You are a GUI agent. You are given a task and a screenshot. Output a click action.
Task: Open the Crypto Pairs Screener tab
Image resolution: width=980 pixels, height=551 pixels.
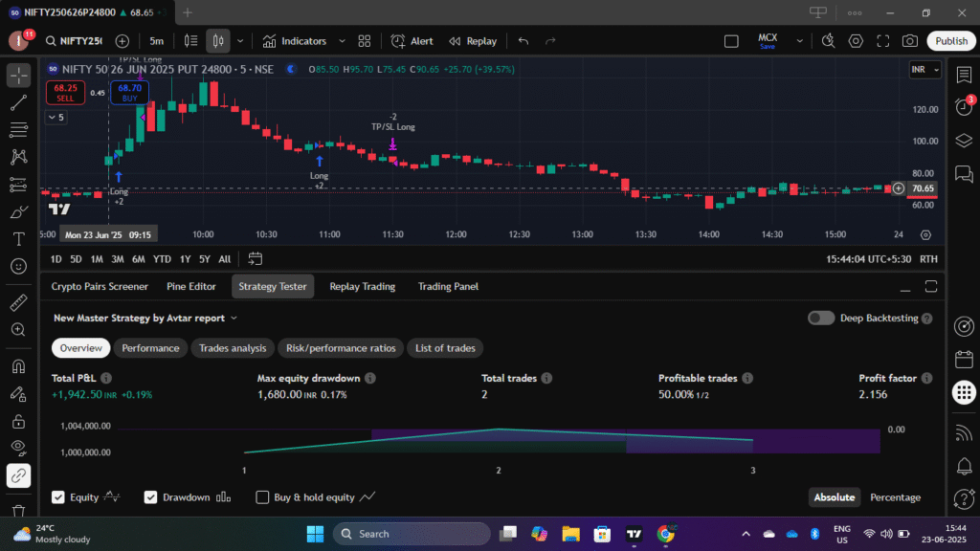click(x=100, y=286)
